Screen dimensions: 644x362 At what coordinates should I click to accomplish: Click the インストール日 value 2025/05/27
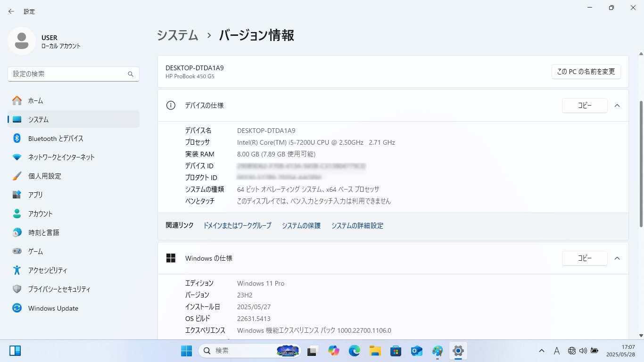pyautogui.click(x=254, y=307)
